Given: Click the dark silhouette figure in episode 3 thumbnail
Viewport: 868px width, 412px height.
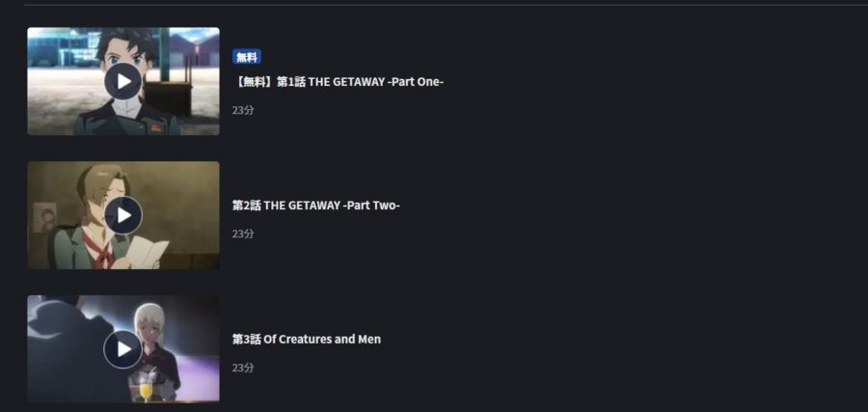Looking at the screenshot, I should tap(64, 351).
